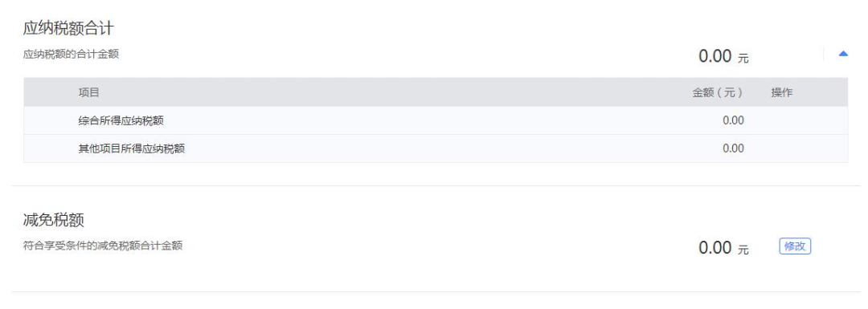The height and width of the screenshot is (309, 868).
Task: Click the 操作 column header
Action: pos(782,92)
